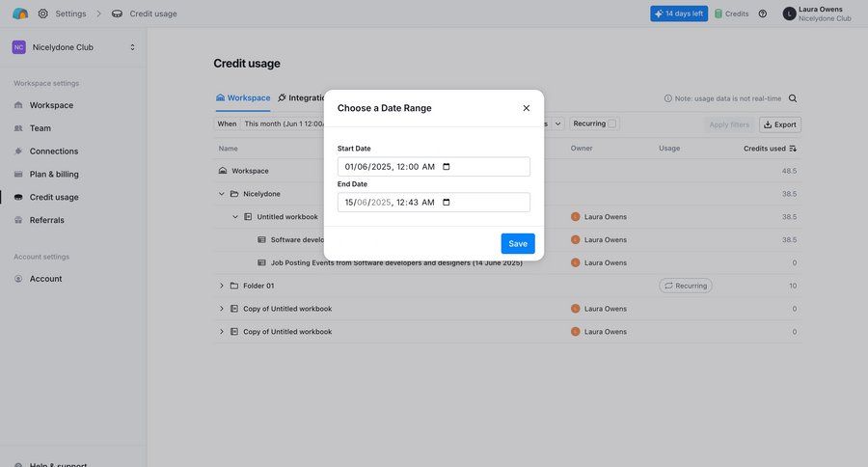
Task: Click the Name column header
Action: point(228,149)
